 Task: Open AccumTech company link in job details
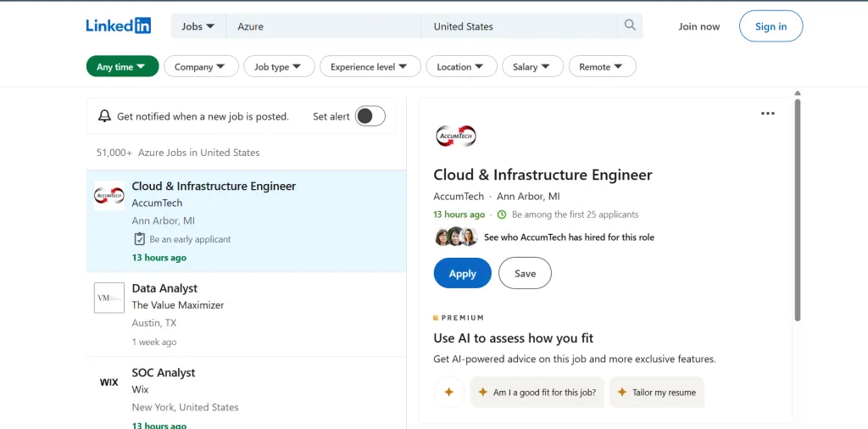[459, 196]
